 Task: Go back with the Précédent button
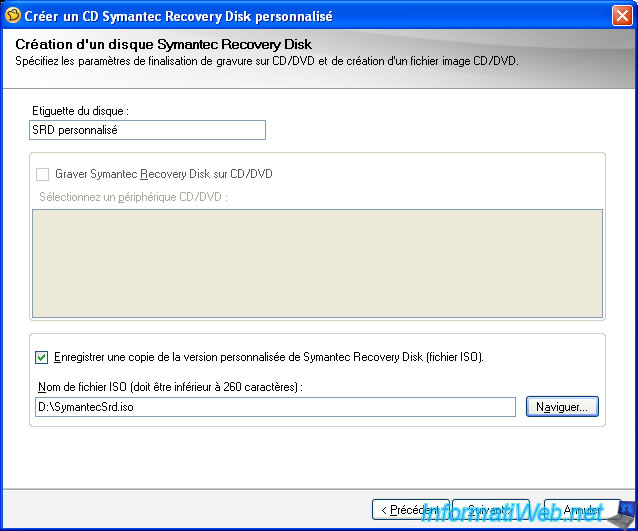click(410, 509)
